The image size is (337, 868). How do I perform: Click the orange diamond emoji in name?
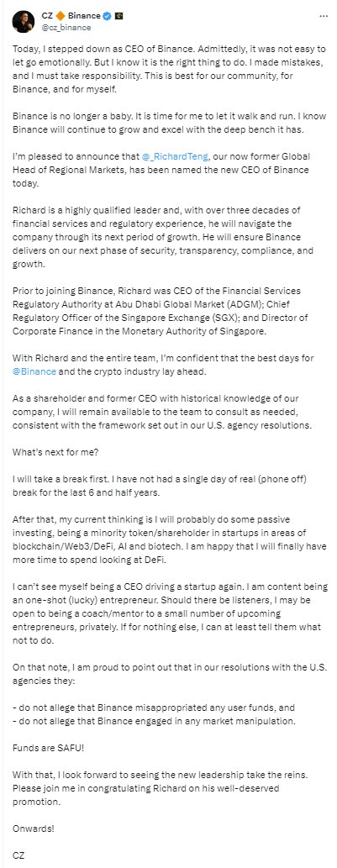point(61,17)
